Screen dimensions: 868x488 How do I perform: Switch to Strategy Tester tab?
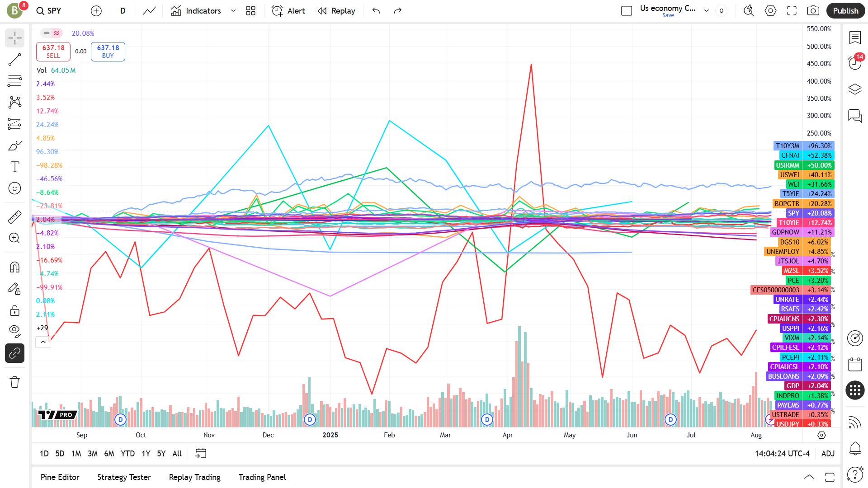(x=124, y=477)
